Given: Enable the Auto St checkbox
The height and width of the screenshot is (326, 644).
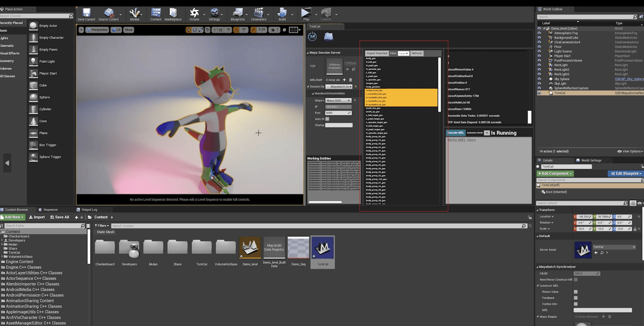Looking at the screenshot, I should pos(327,119).
